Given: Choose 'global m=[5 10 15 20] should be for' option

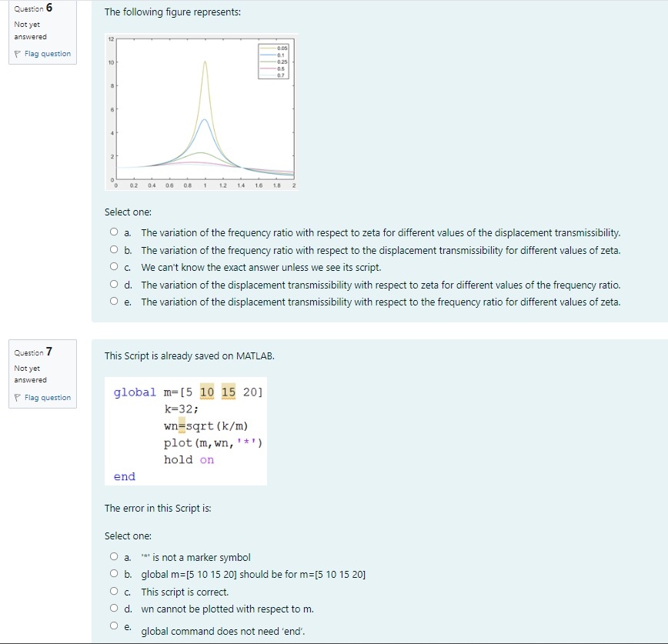Looking at the screenshot, I should pos(114,573).
